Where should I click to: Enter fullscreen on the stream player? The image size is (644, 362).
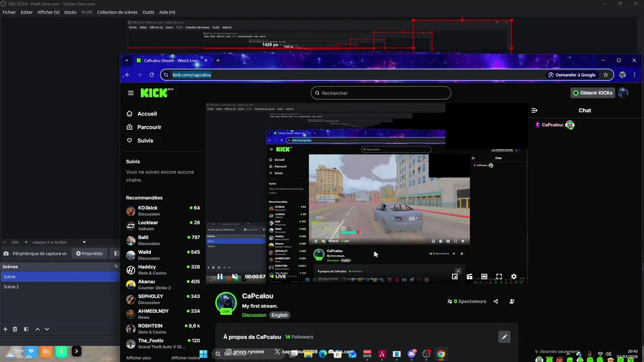pyautogui.click(x=499, y=277)
